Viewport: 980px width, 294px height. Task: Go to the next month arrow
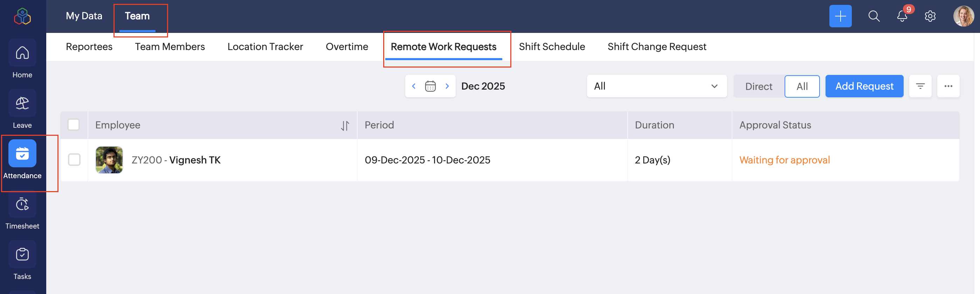click(447, 86)
